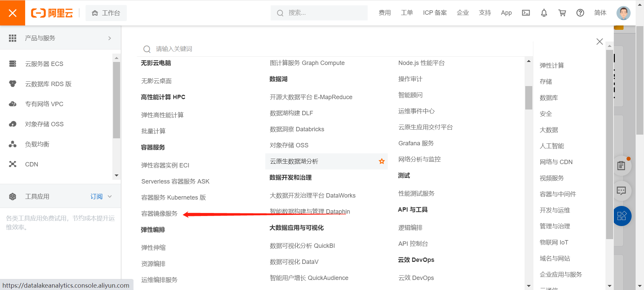Image resolution: width=644 pixels, height=290 pixels.
Task: Click the 专有网络 VPC cloud icon
Action: click(x=13, y=104)
